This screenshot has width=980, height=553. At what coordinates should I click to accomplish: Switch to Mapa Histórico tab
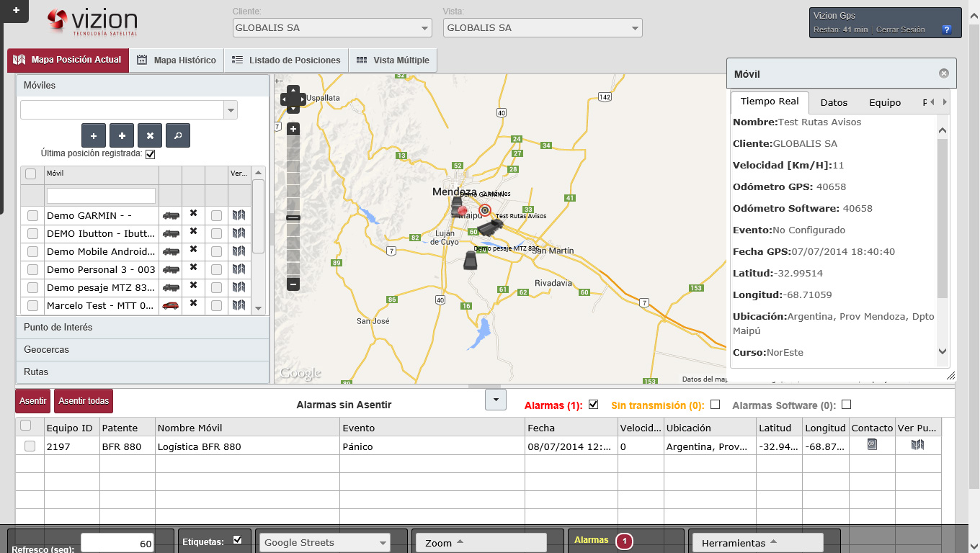coord(177,60)
